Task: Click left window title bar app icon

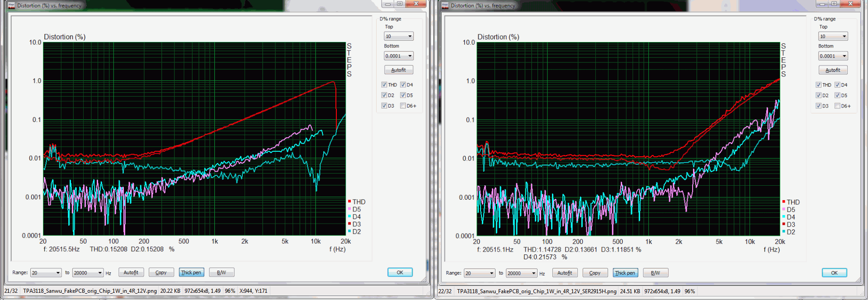Action: point(11,5)
